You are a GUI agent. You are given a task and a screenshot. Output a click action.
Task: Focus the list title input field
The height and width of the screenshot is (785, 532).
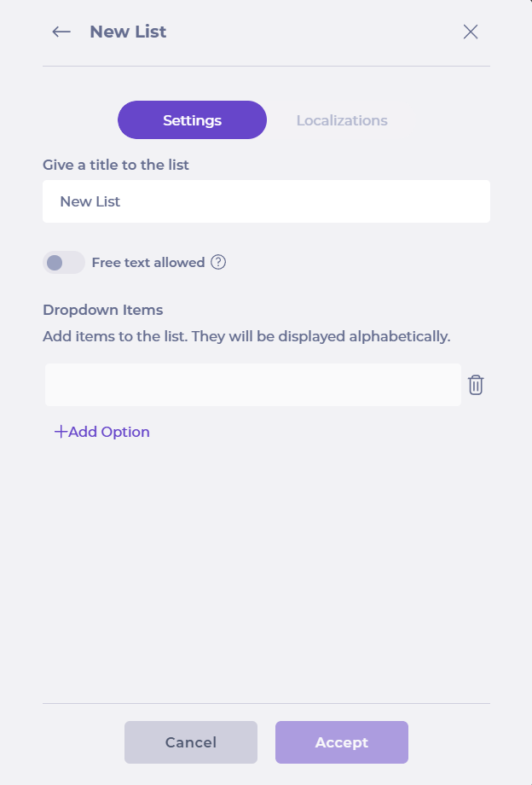coord(266,201)
